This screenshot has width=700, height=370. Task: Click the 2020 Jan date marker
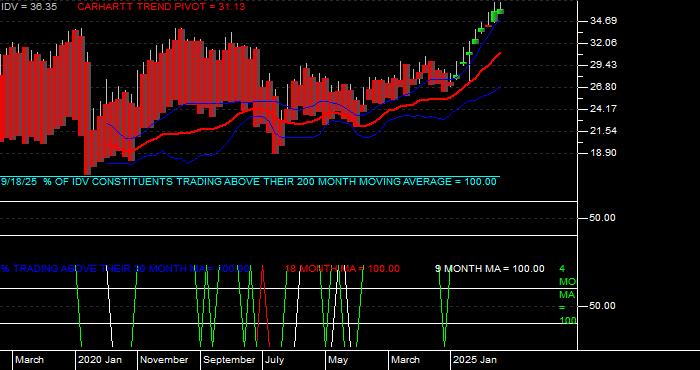(100, 360)
